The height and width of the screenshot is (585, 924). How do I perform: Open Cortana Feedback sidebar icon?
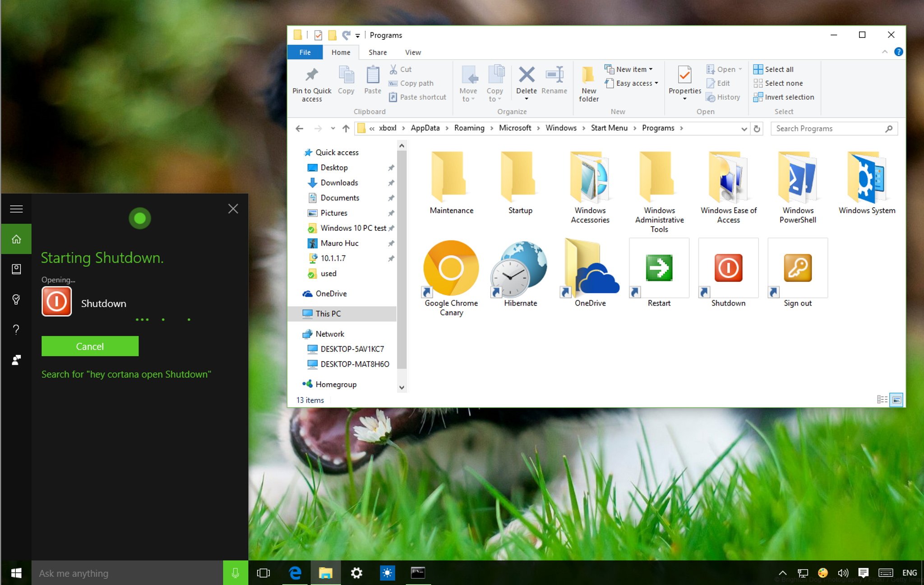[16, 360]
